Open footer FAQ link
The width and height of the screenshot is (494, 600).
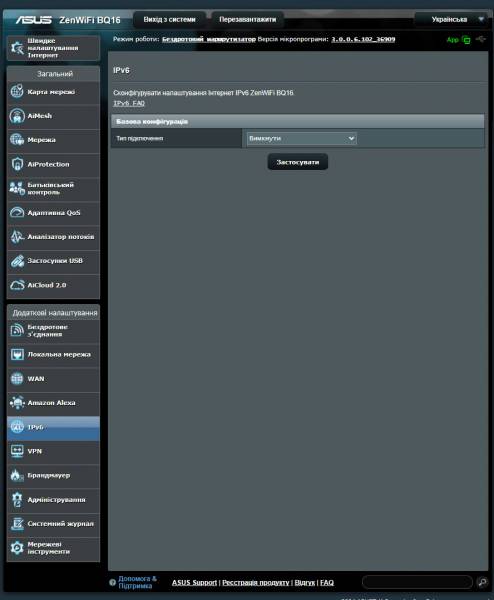[327, 582]
